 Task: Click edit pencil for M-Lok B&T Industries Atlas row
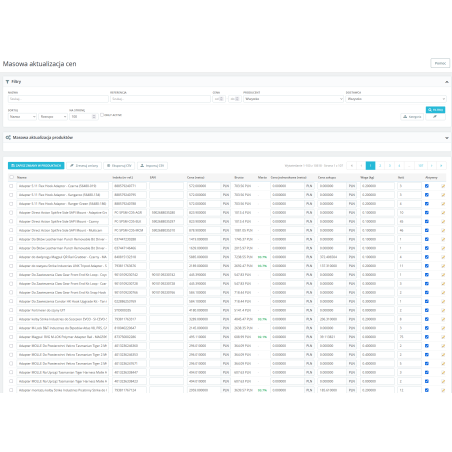[443, 328]
